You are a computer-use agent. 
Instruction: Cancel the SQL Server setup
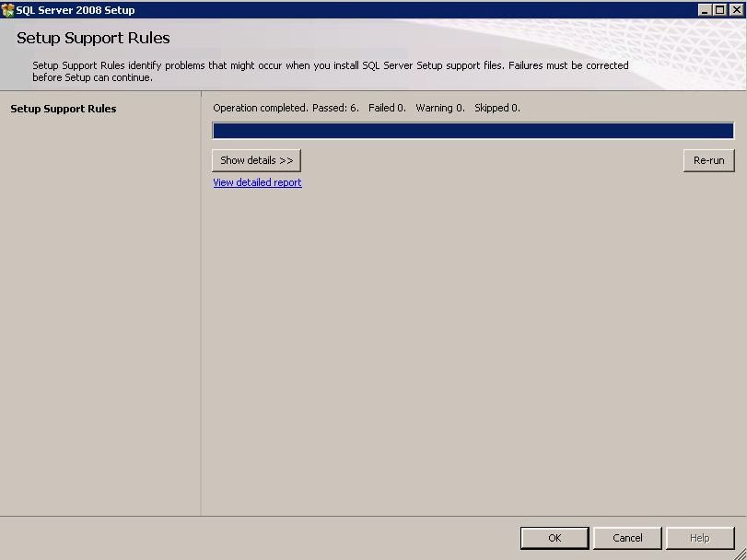pyautogui.click(x=627, y=538)
